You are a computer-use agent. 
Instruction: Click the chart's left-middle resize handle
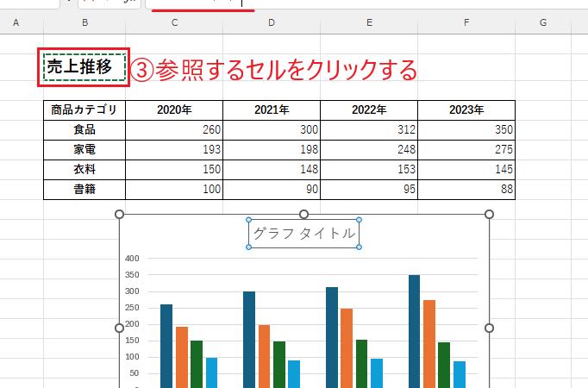[x=119, y=328]
